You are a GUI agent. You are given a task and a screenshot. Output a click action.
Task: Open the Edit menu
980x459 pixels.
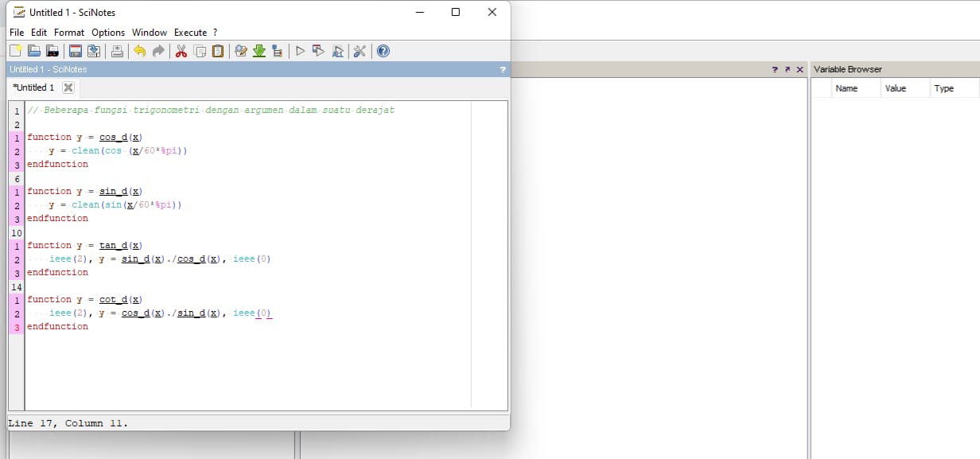(39, 33)
